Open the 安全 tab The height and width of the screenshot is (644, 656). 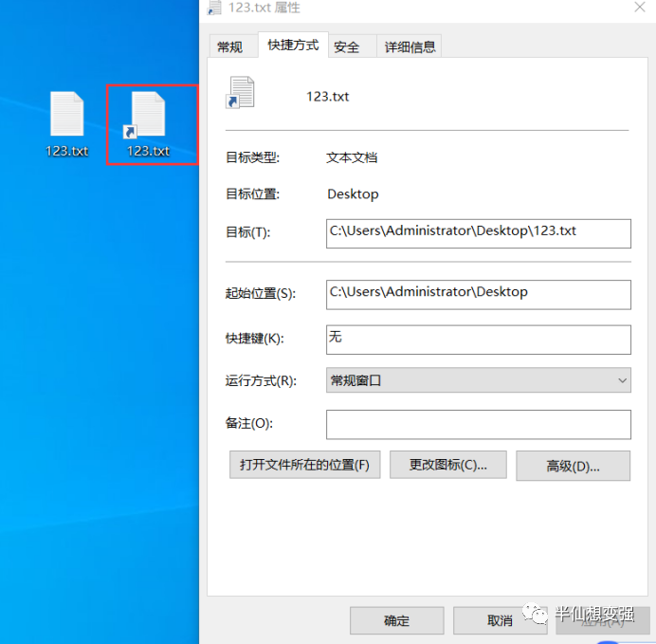pos(346,46)
